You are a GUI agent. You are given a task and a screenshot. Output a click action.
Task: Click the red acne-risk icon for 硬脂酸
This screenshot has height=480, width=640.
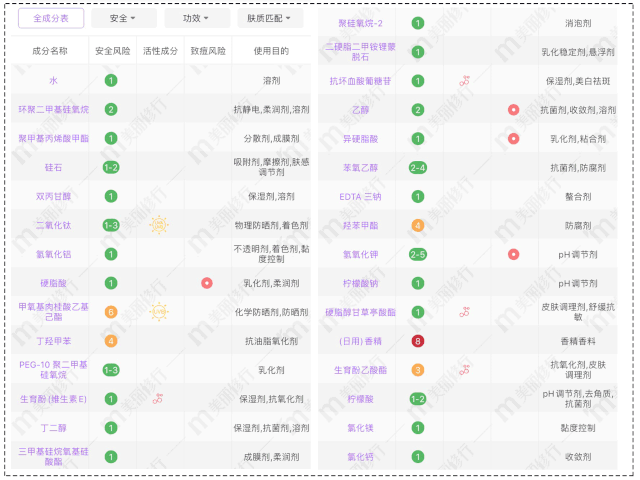tap(207, 283)
